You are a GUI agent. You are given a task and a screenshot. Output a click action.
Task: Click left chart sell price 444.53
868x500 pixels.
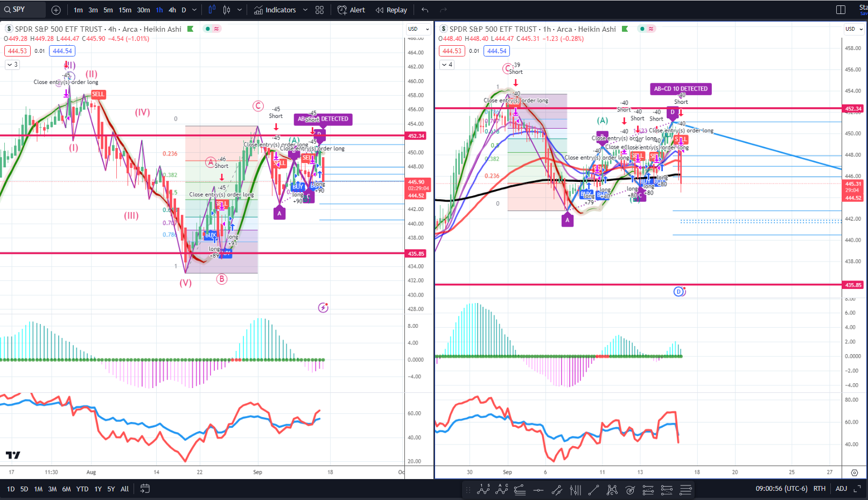coord(17,51)
